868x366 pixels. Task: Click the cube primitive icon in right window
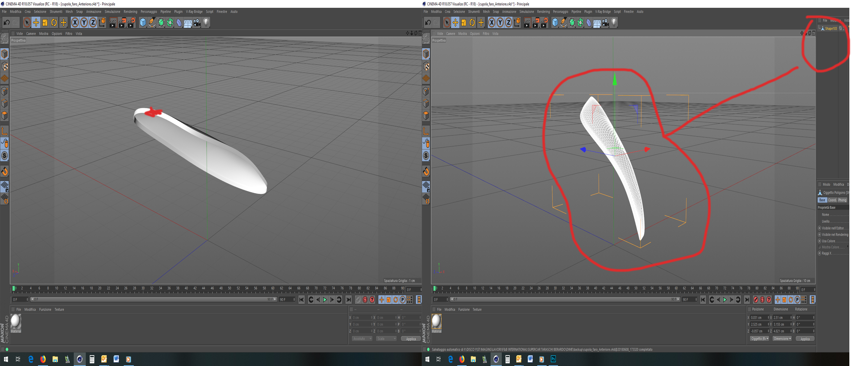click(555, 23)
